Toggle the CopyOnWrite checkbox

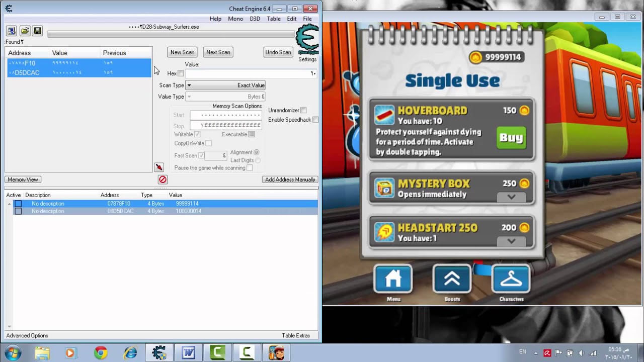tap(208, 143)
